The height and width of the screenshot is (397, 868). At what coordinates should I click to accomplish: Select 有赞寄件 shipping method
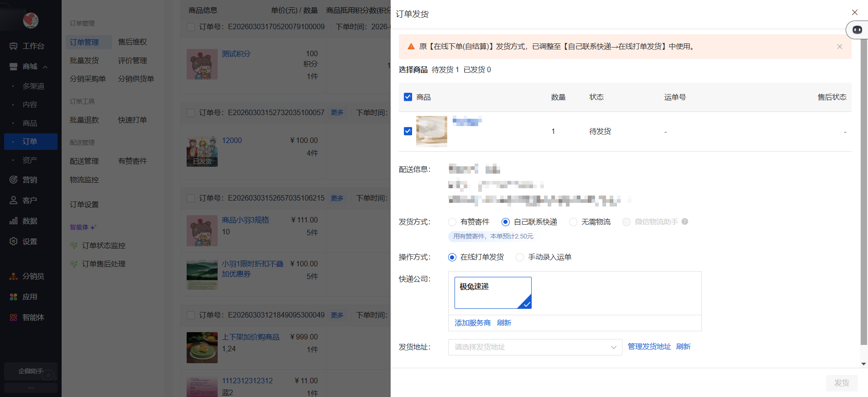click(x=452, y=222)
